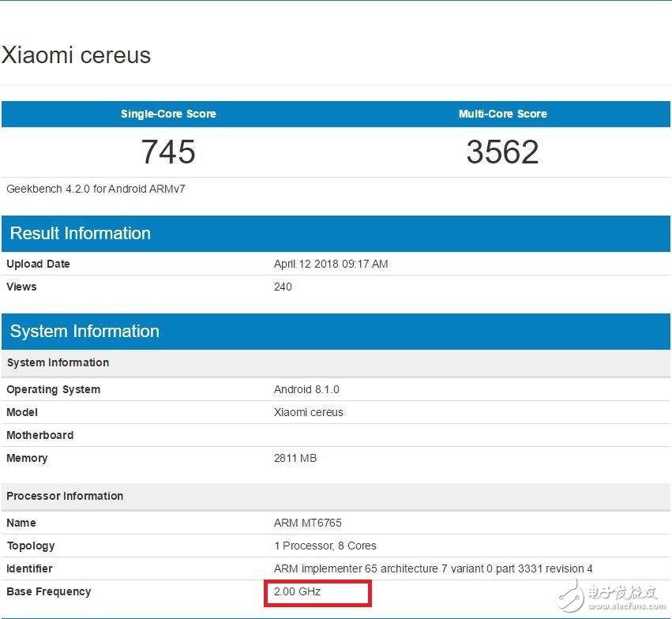This screenshot has height=619, width=672.
Task: Click the Result Information section header
Action: pos(80,234)
